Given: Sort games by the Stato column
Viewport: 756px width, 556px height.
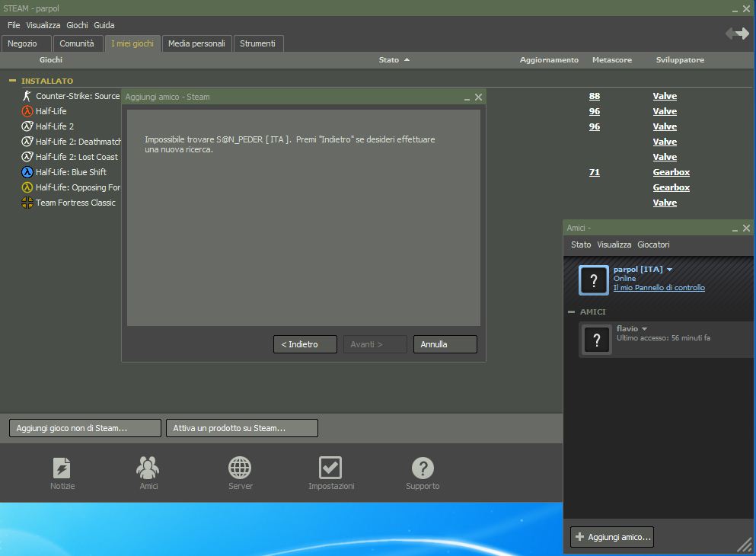Looking at the screenshot, I should click(x=394, y=60).
